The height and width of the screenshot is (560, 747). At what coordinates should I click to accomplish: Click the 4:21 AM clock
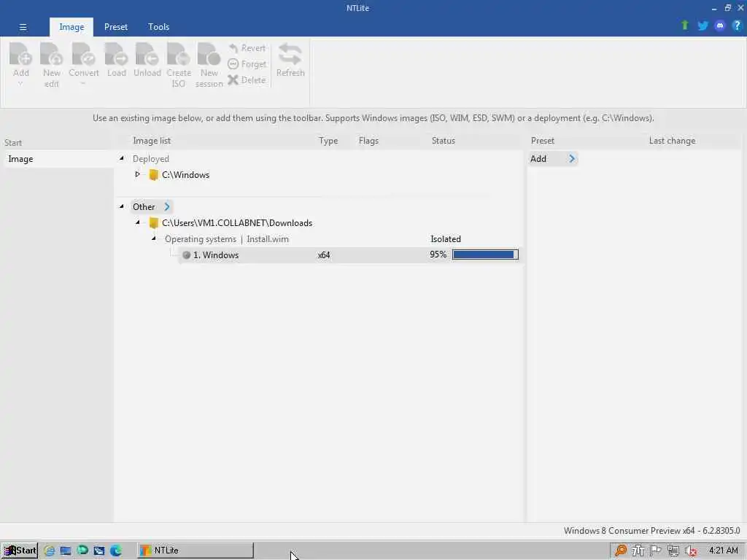tap(723, 551)
